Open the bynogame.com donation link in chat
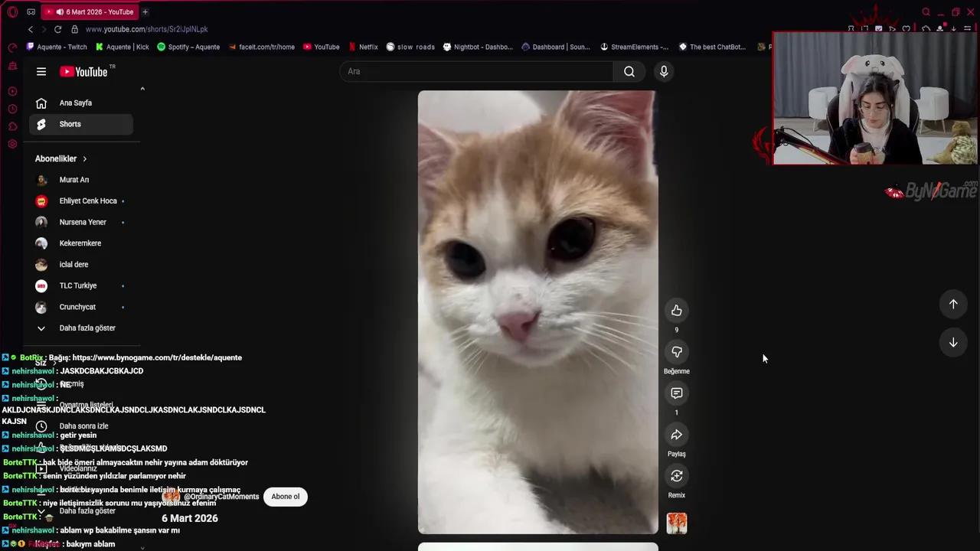This screenshot has height=551, width=980. (x=157, y=357)
